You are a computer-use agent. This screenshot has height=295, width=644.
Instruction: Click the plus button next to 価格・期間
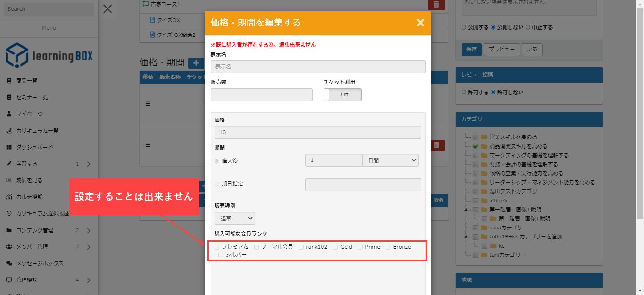click(196, 63)
